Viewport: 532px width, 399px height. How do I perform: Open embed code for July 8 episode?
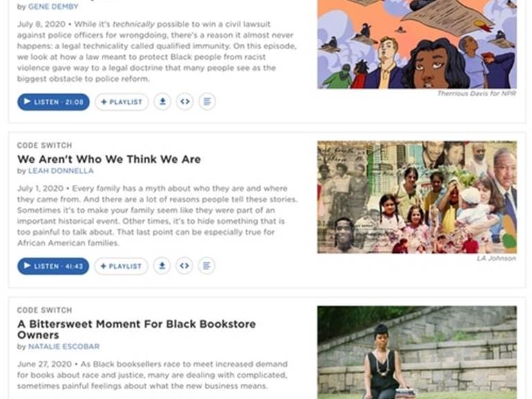(x=185, y=101)
